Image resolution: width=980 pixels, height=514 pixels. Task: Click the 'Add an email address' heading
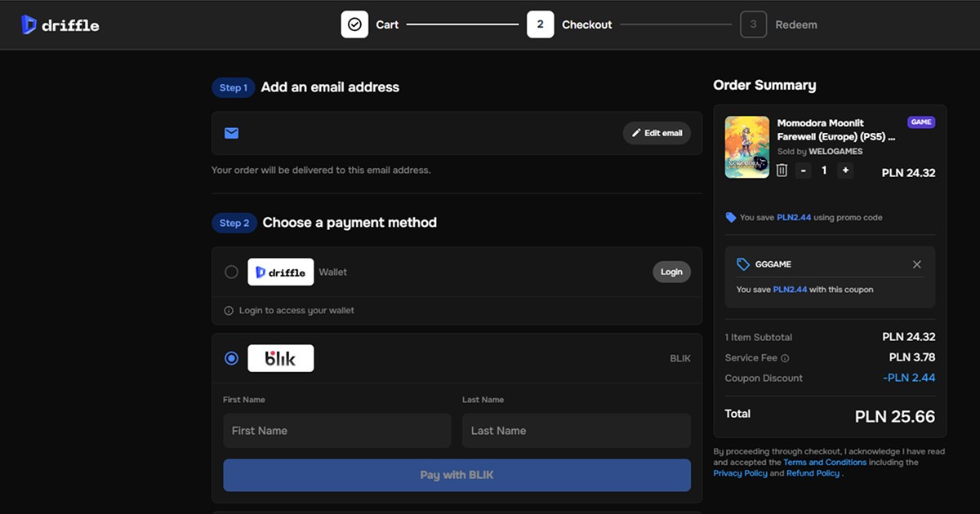pyautogui.click(x=330, y=87)
